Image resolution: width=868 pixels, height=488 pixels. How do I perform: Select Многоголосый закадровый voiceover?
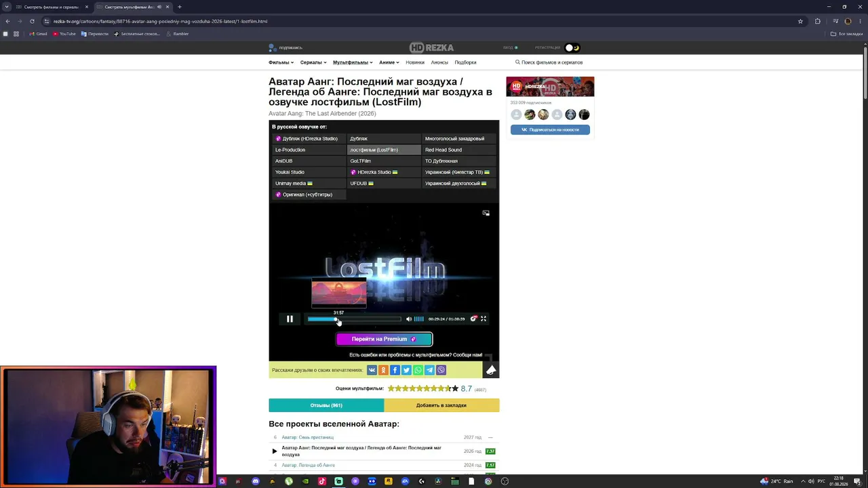459,138
